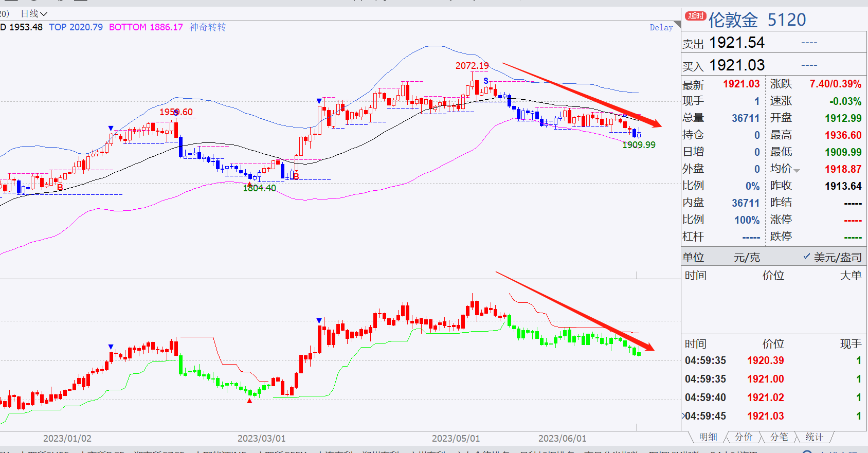The height and width of the screenshot is (453, 868).
Task: Select the 美元/盎司 unit option
Action: click(x=833, y=257)
